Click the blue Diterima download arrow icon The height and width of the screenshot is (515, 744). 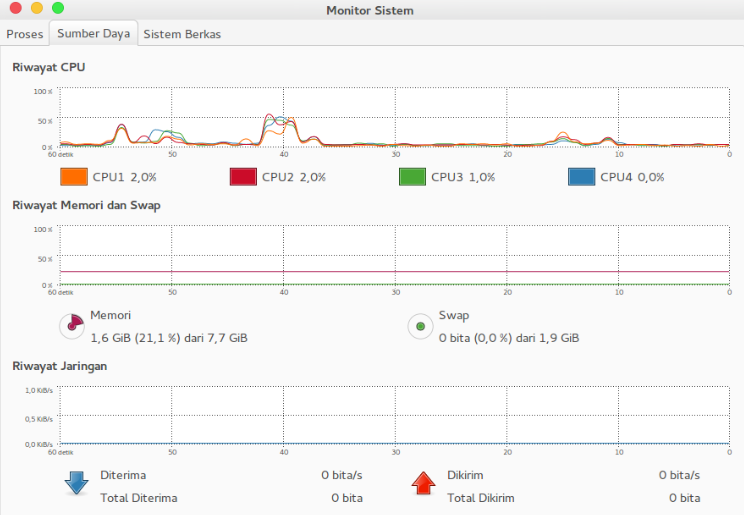[x=76, y=483]
